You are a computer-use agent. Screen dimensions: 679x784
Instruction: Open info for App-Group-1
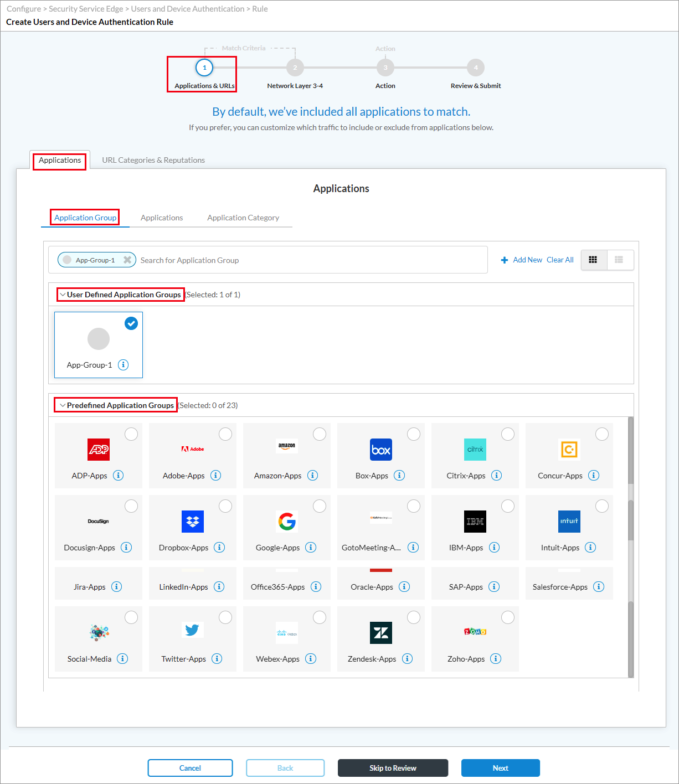pos(123,365)
